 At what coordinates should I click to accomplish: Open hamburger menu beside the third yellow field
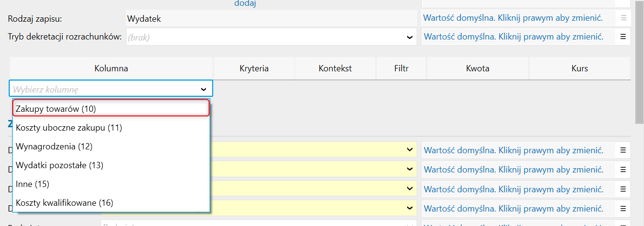623,189
